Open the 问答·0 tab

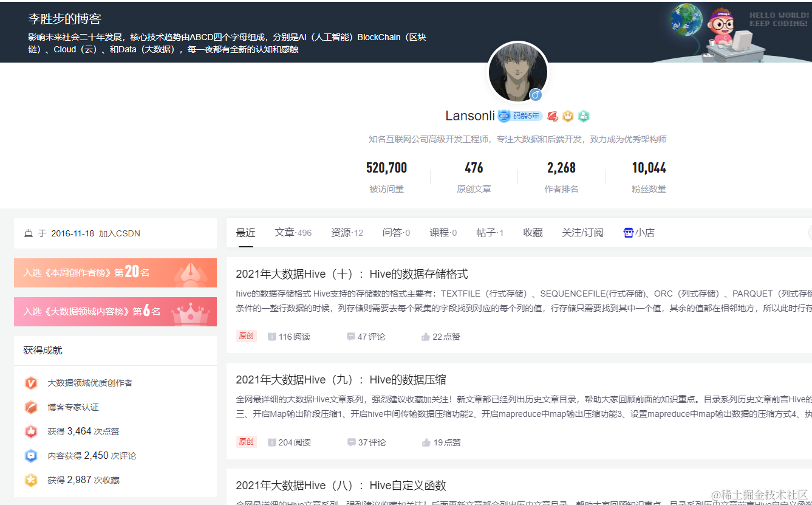[396, 233]
